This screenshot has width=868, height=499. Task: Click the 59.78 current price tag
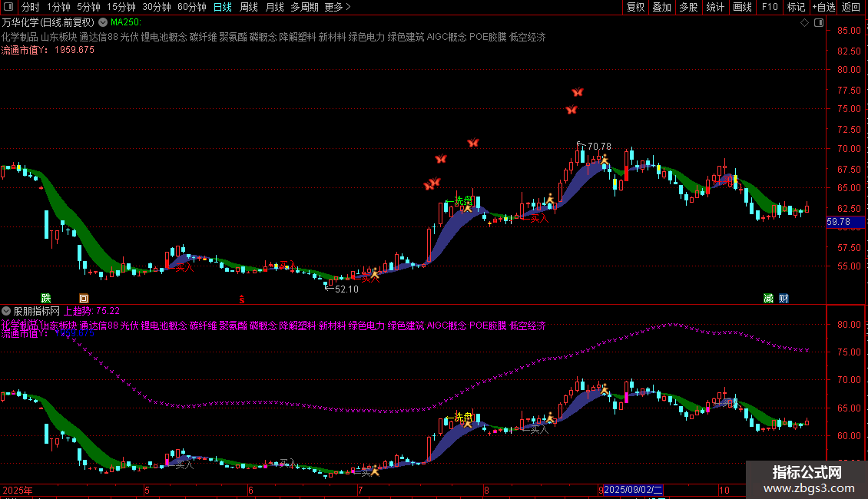(x=845, y=222)
